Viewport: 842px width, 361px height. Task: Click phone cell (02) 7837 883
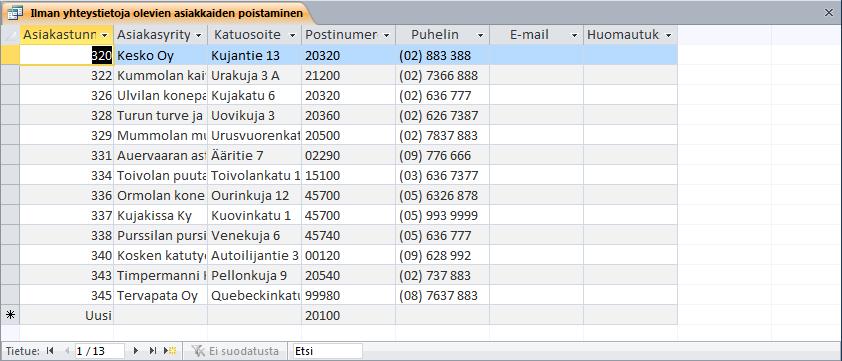point(442,135)
